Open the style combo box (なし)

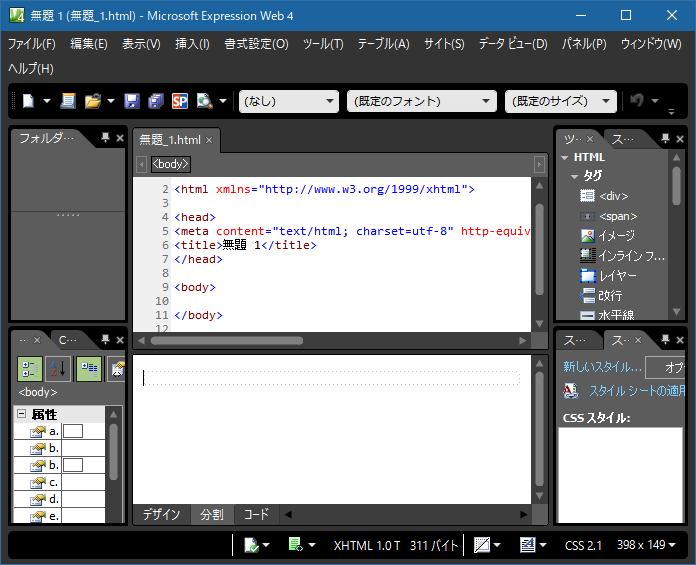point(289,101)
